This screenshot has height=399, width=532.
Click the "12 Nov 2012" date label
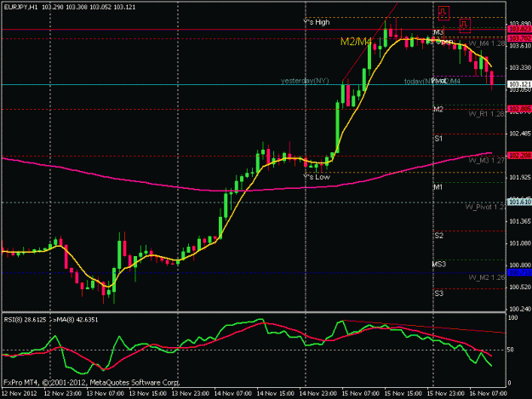point(20,394)
